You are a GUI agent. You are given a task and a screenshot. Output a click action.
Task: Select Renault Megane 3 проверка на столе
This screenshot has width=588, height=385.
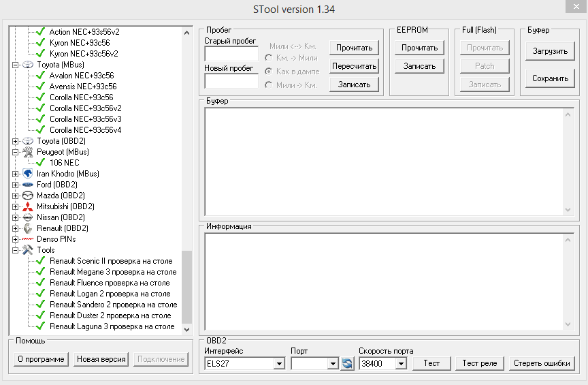tap(113, 272)
